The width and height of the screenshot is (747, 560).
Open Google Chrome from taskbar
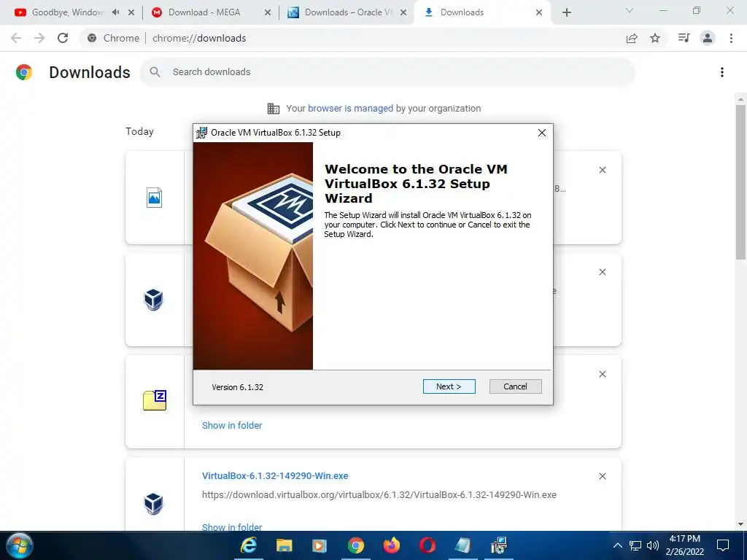point(355,545)
